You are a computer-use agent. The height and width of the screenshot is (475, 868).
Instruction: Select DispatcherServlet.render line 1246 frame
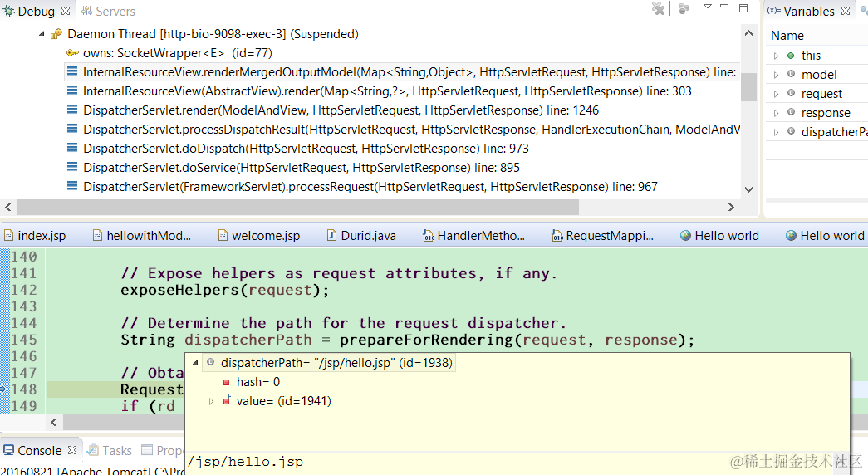click(341, 110)
